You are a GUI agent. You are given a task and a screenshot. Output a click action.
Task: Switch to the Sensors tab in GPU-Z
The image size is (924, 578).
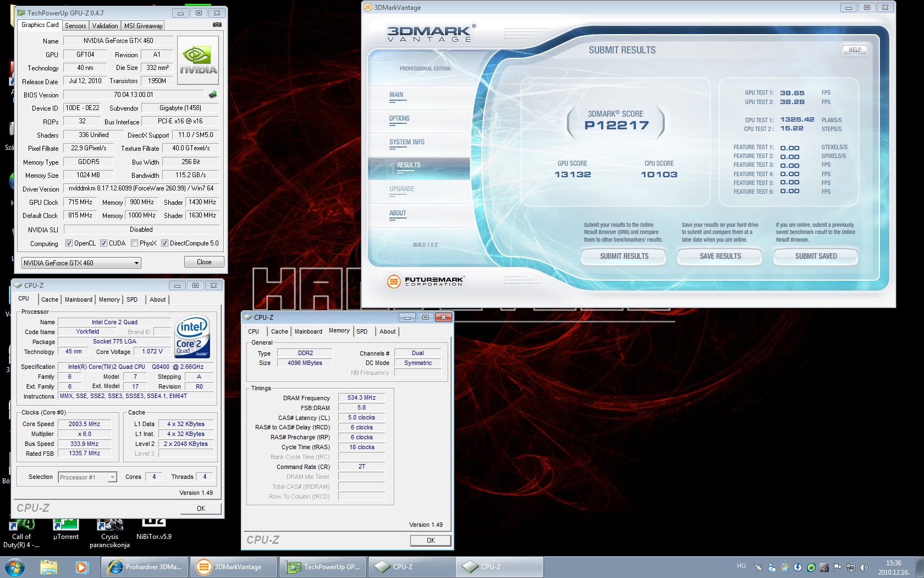point(75,26)
